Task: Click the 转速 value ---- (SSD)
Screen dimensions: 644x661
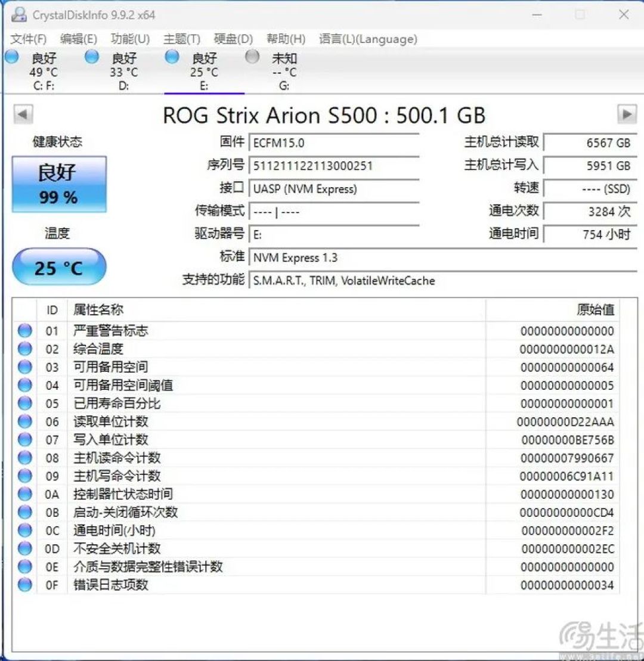Action: point(590,188)
